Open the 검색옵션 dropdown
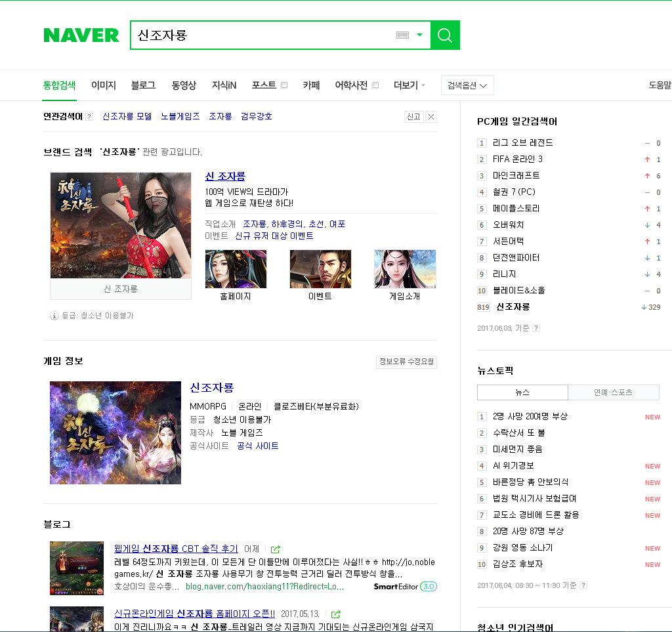The height and width of the screenshot is (632, 672). click(x=467, y=85)
